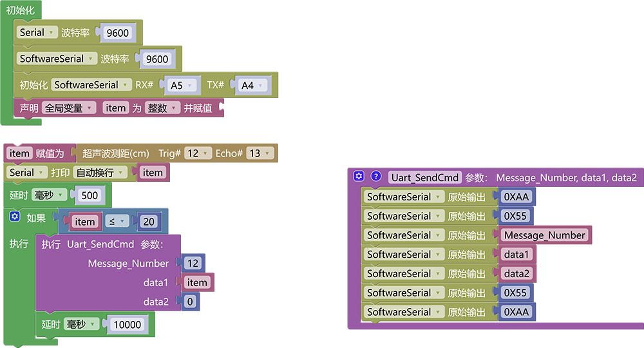Screen dimensions: 644x348
Task: Select the Message_Number variable block in function
Action: [x=545, y=235]
